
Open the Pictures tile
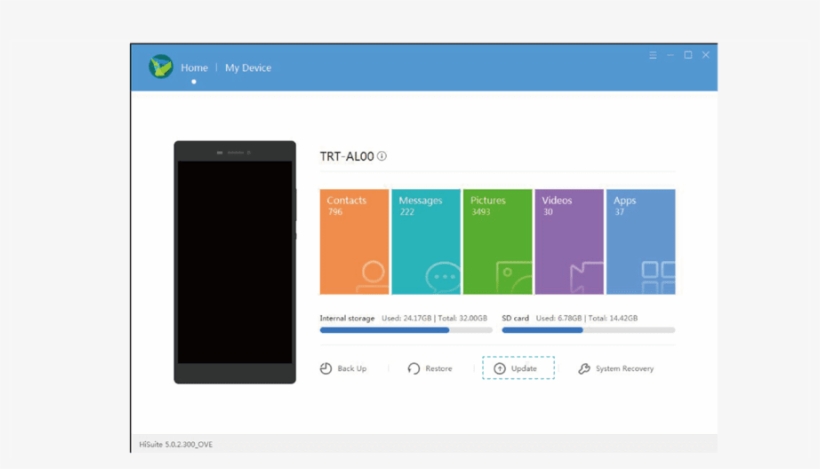point(497,242)
